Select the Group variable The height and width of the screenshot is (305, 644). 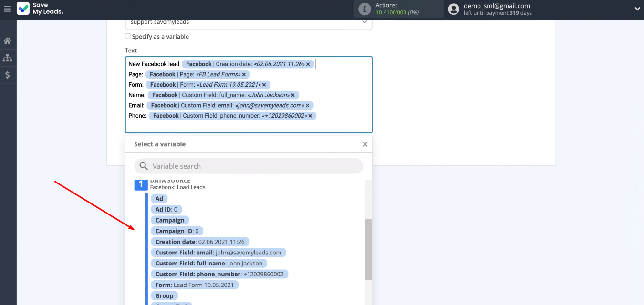point(165,295)
